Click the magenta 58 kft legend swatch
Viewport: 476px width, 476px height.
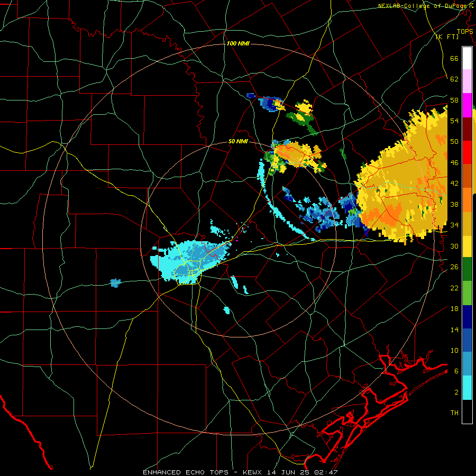[467, 105]
